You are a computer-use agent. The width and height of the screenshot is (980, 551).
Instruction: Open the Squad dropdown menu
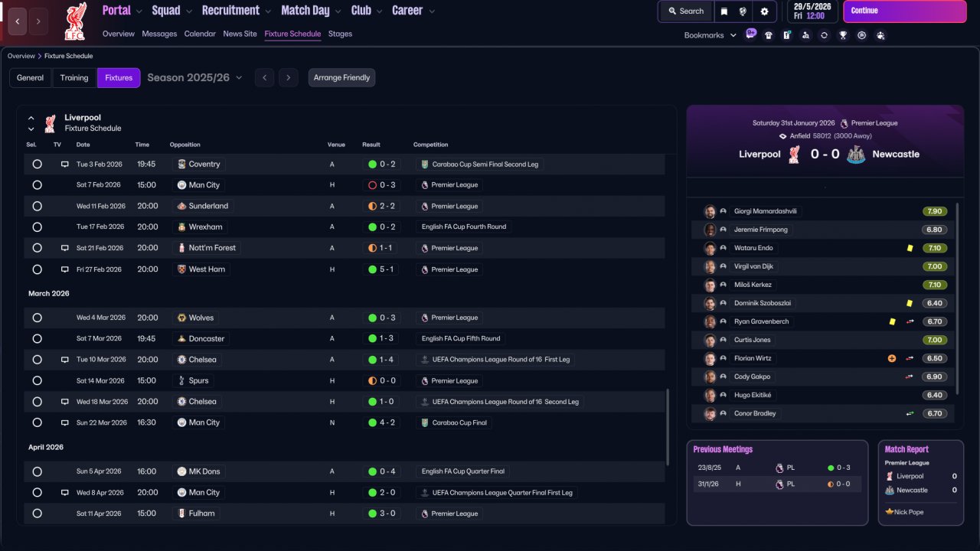(171, 11)
